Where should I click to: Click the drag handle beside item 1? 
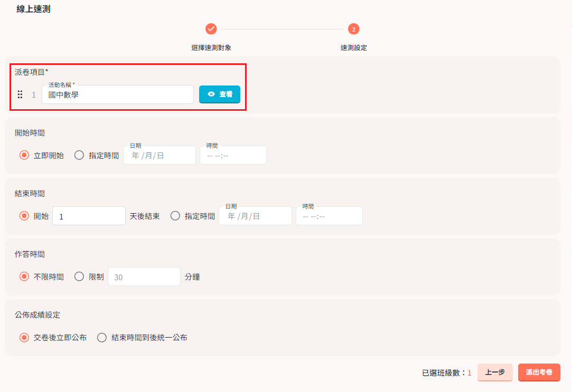[x=20, y=94]
